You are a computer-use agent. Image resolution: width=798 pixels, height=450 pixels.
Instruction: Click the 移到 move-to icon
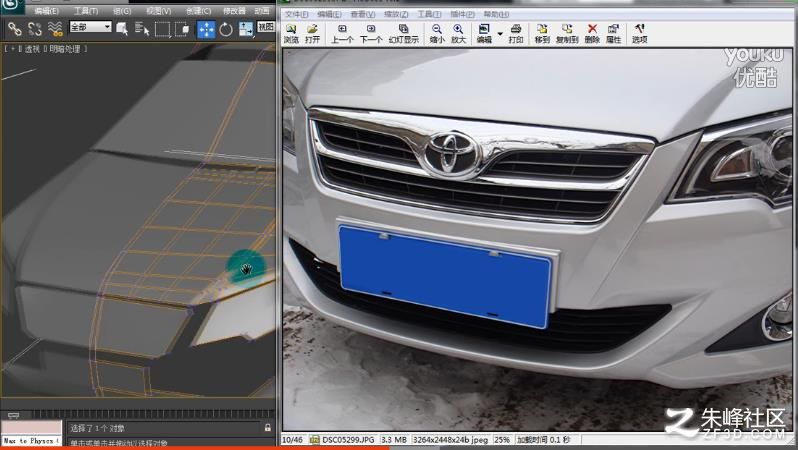[542, 34]
